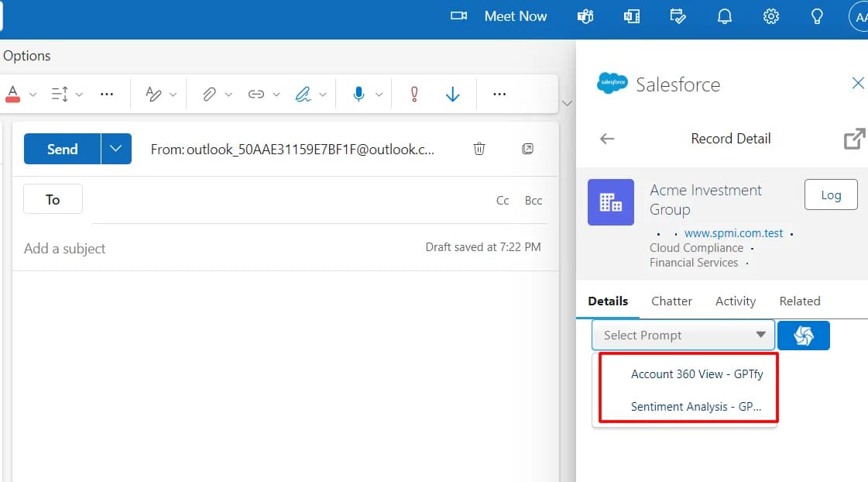Choose Account 360 View - GPTfy prompt
The height and width of the screenshot is (482, 868).
point(696,374)
